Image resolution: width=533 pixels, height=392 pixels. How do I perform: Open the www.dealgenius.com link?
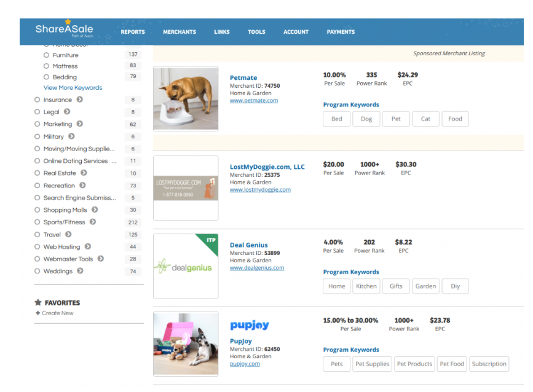point(257,268)
